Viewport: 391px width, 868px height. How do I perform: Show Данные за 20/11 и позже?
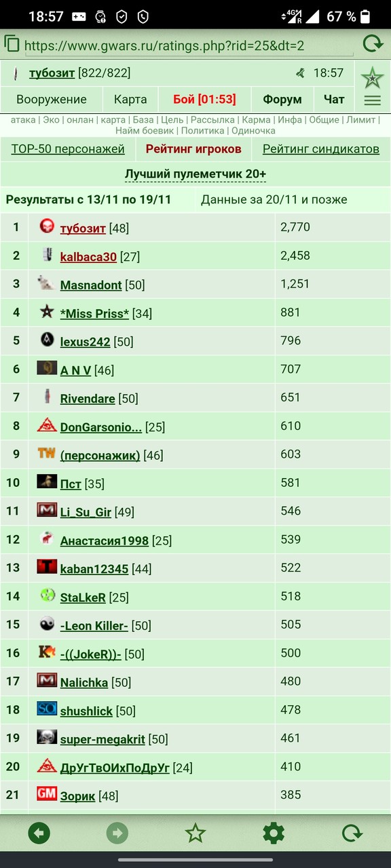[x=274, y=199]
